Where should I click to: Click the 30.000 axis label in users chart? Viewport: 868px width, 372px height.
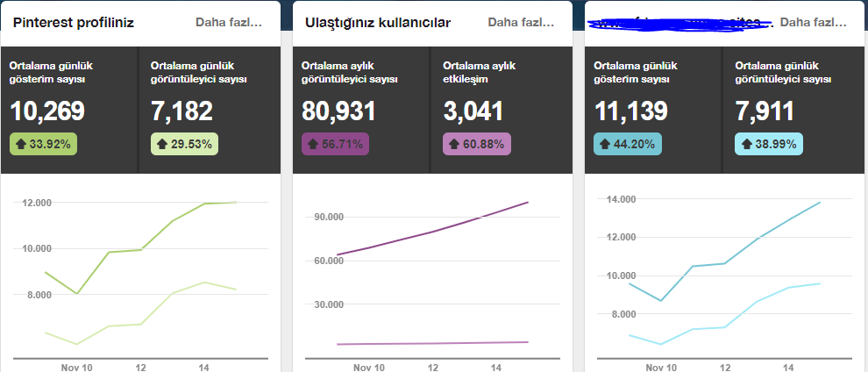click(x=329, y=304)
